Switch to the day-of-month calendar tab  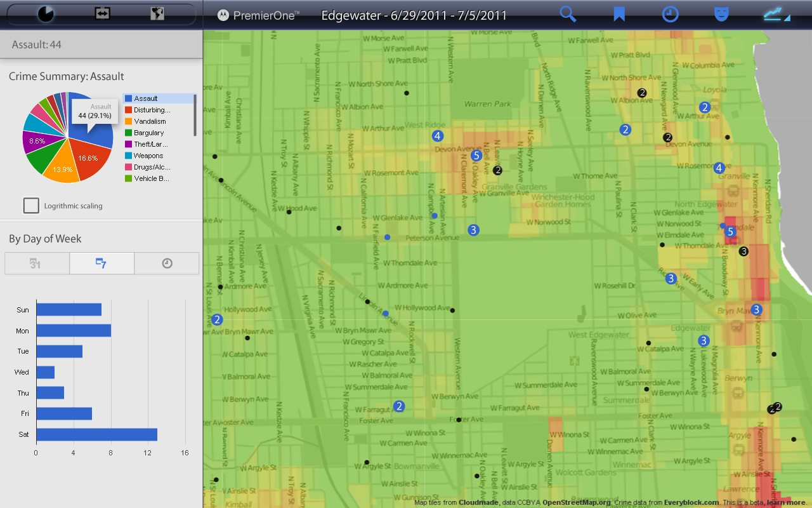click(x=37, y=263)
